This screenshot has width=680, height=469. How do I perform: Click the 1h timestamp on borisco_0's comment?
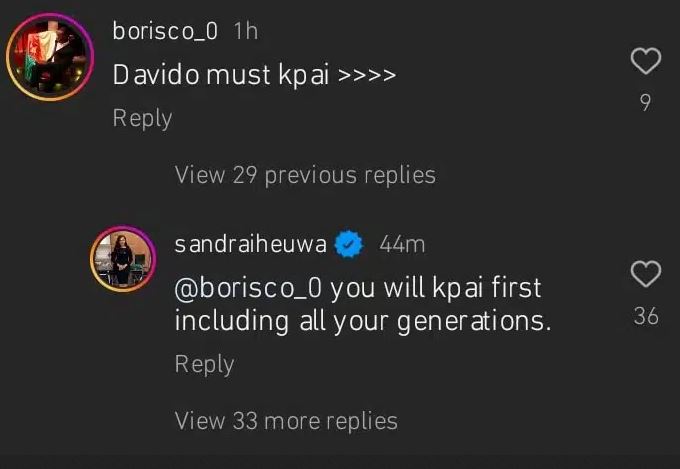click(x=245, y=31)
